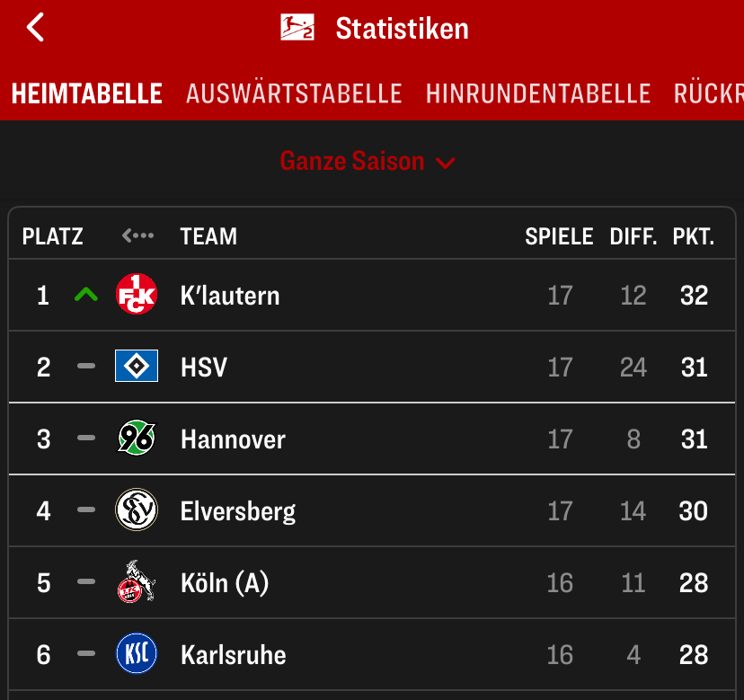Screen dimensions: 744x700
Task: Click the column expand arrow in header
Action: click(137, 236)
